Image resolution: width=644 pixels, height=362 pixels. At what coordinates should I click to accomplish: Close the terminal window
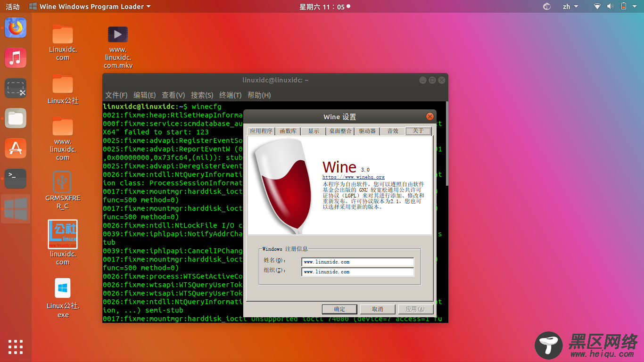click(442, 80)
